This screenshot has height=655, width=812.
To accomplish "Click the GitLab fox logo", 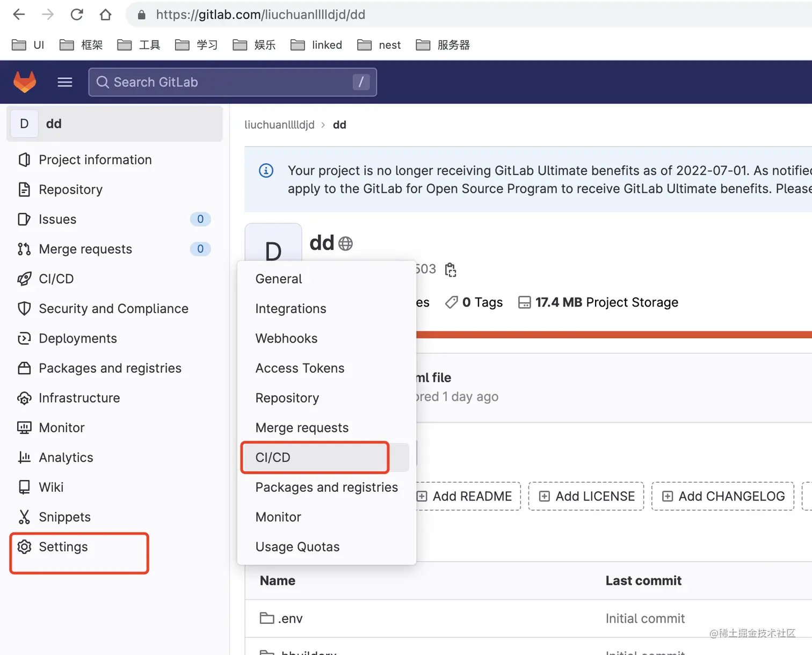I will 25,82.
